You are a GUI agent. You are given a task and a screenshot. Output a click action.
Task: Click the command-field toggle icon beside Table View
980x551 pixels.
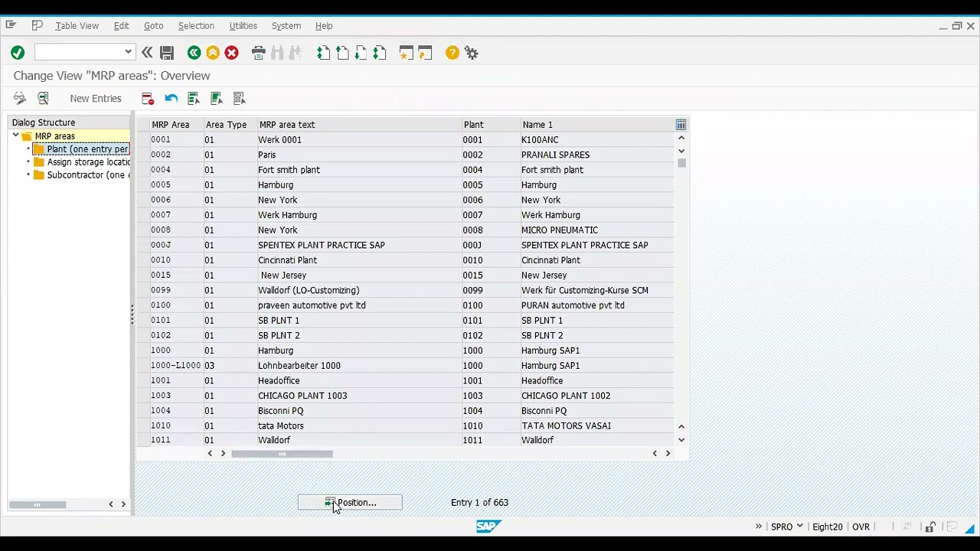[x=37, y=25]
